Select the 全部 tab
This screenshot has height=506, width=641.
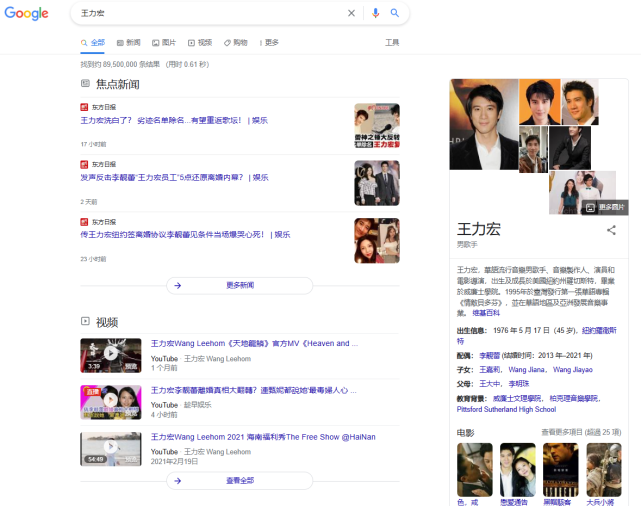point(93,43)
